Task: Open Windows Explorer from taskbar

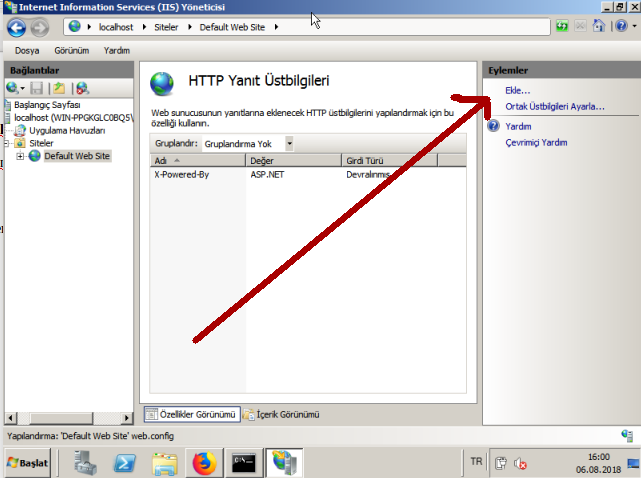Action: [164, 464]
